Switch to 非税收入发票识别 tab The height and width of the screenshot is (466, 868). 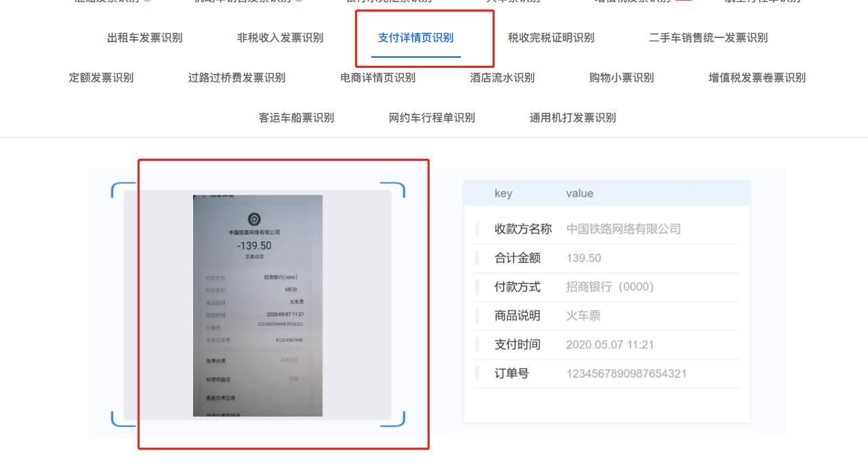(x=280, y=38)
